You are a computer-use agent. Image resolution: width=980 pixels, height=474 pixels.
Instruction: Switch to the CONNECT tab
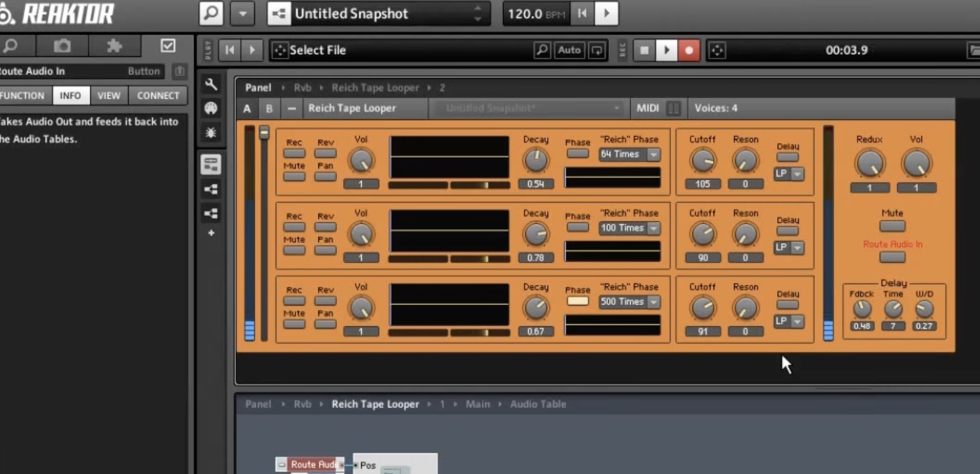pos(158,95)
